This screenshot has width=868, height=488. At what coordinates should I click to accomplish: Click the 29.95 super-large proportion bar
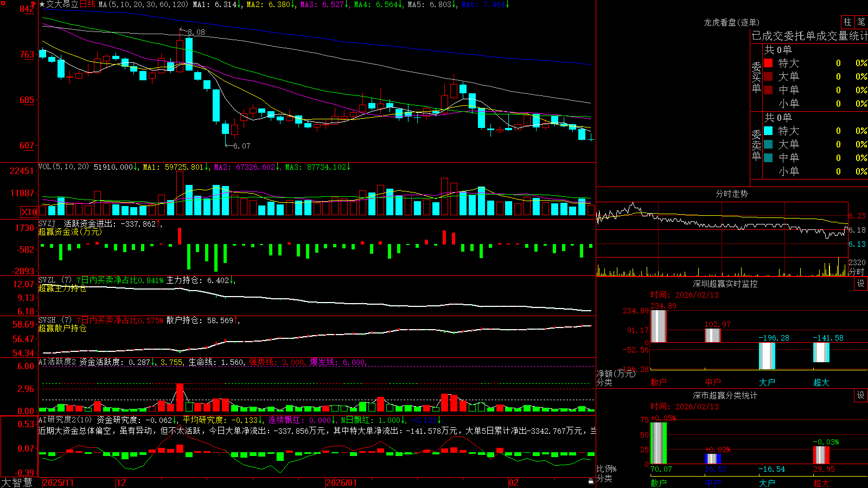click(821, 455)
